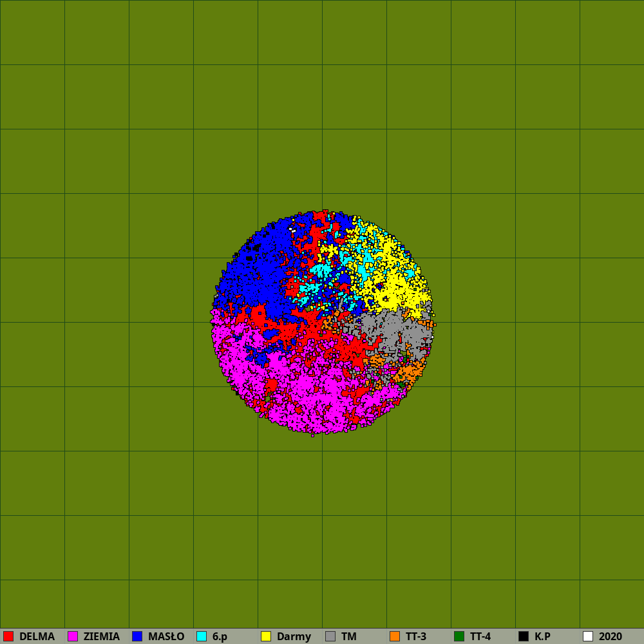Select the 6.p legend label
The width and height of the screenshot is (644, 644).
coord(220,637)
